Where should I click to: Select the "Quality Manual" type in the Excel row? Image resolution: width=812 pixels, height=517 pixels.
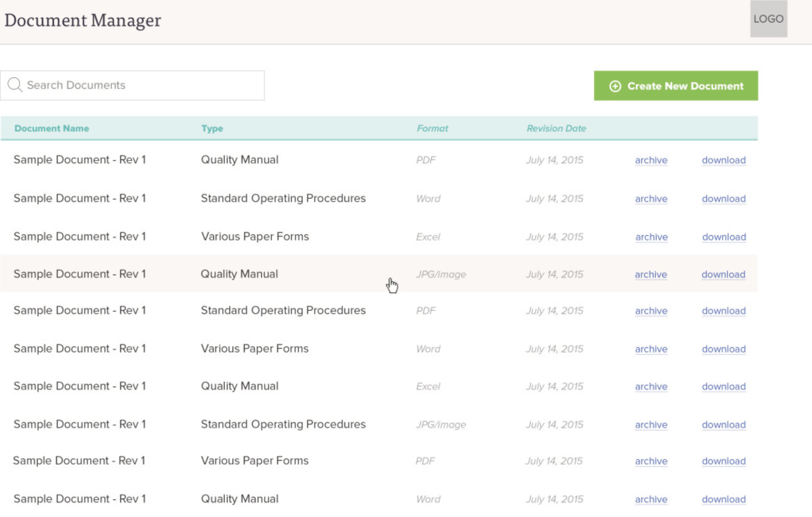240,386
